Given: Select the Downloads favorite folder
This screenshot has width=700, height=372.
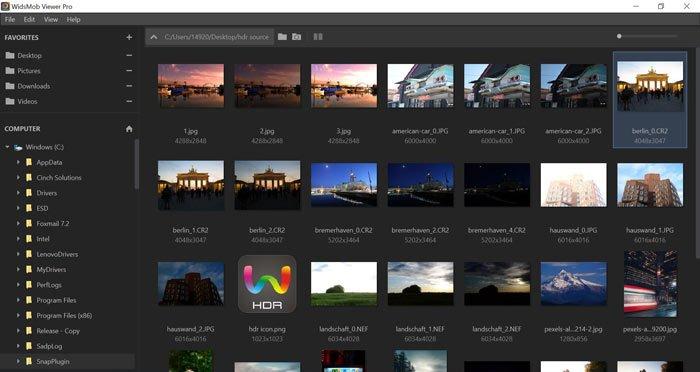Looking at the screenshot, I should tap(33, 86).
